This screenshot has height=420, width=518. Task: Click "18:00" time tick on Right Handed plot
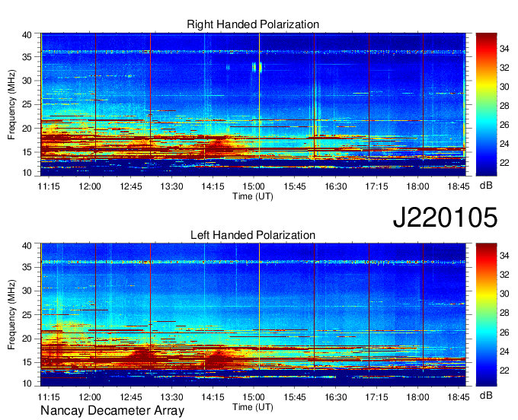click(x=417, y=186)
